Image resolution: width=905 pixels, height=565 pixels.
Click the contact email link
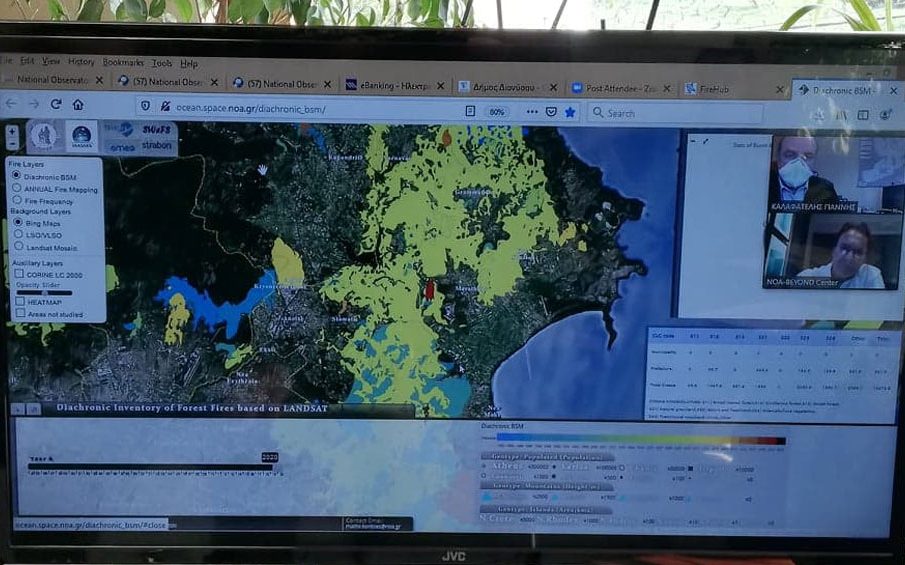click(375, 527)
